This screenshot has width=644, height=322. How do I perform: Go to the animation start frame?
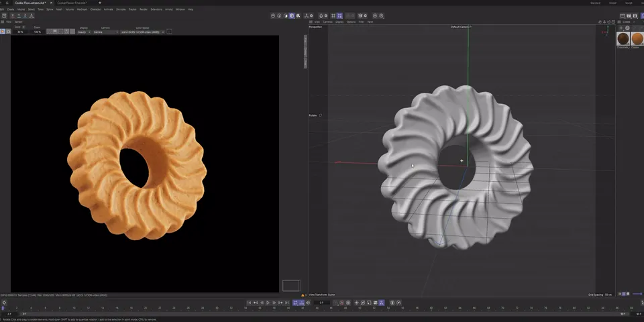(x=249, y=303)
